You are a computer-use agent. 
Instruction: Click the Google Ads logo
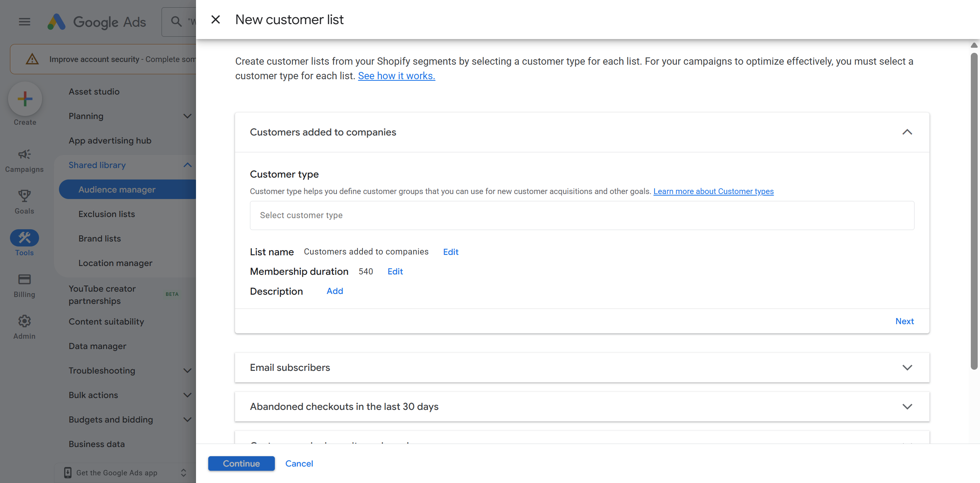tap(96, 22)
